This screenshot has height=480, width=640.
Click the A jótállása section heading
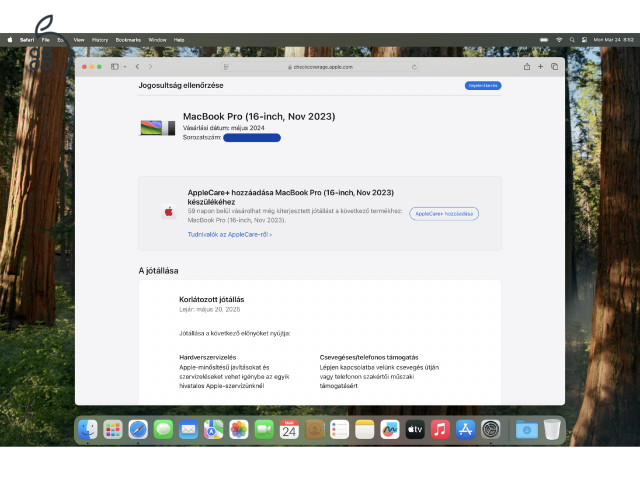[158, 271]
